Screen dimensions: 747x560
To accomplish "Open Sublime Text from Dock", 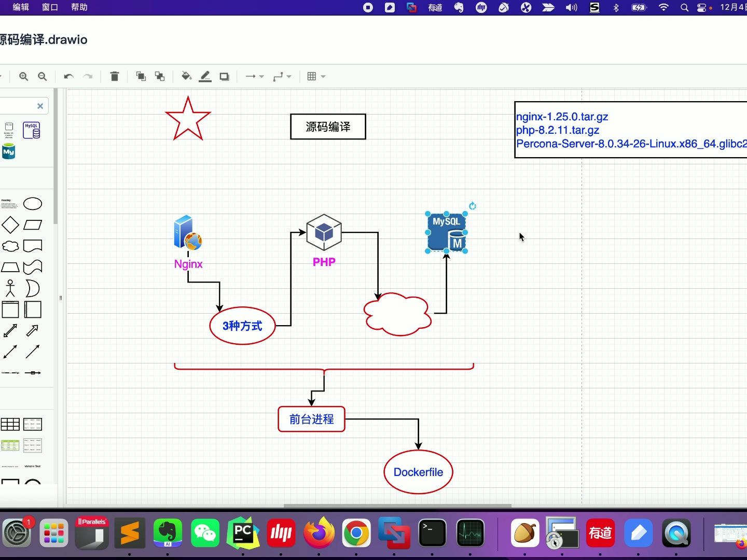I will (130, 533).
